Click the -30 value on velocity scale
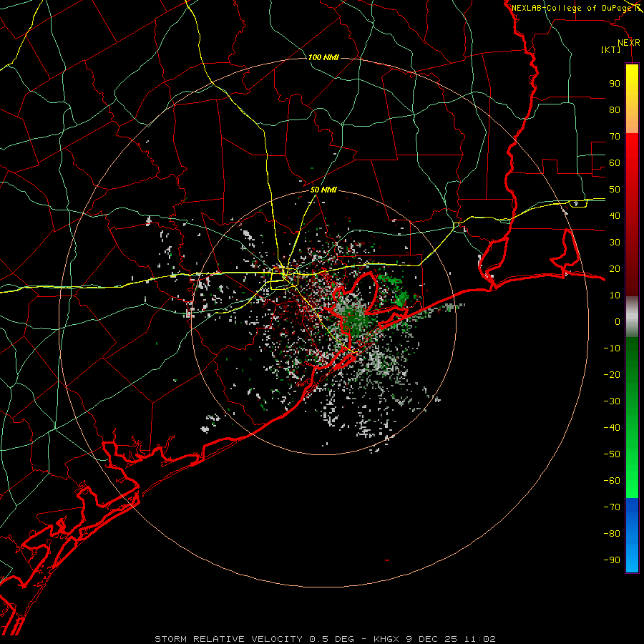The image size is (644, 644). pos(612,401)
